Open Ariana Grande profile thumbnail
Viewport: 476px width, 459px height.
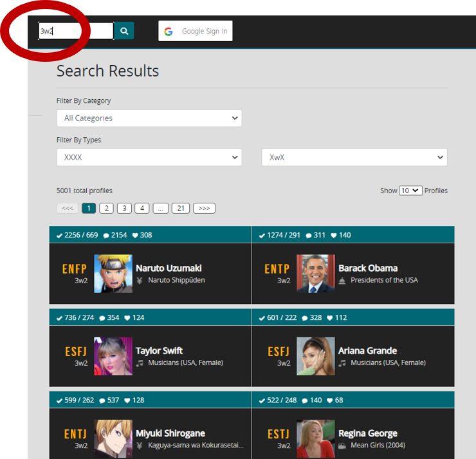[x=316, y=356]
